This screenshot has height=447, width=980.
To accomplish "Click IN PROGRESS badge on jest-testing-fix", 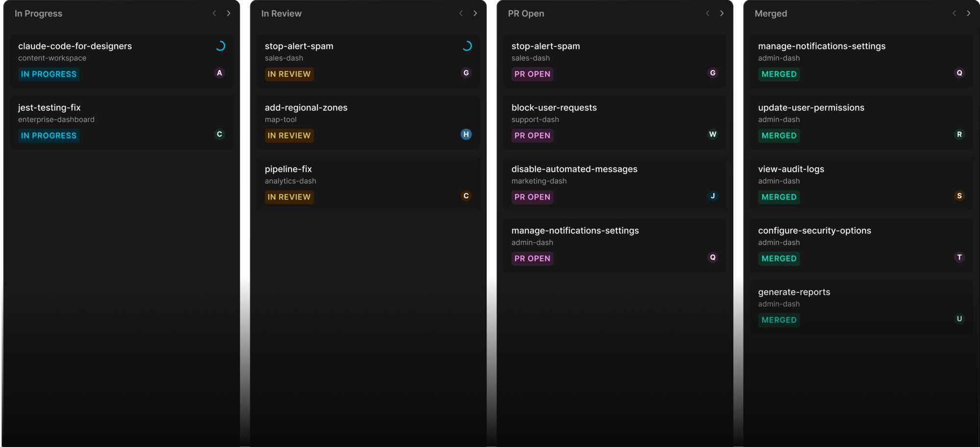I will click(49, 136).
